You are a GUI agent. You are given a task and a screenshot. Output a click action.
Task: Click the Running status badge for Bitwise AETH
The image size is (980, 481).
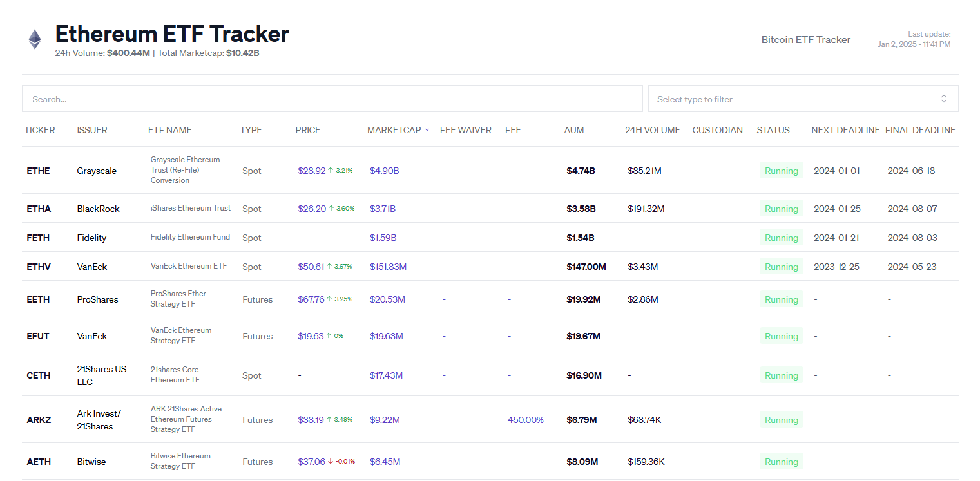click(782, 462)
